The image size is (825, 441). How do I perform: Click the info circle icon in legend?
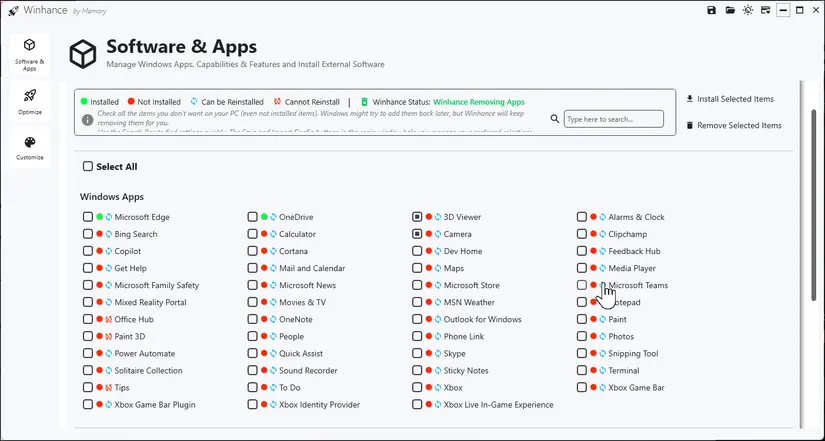(x=87, y=120)
